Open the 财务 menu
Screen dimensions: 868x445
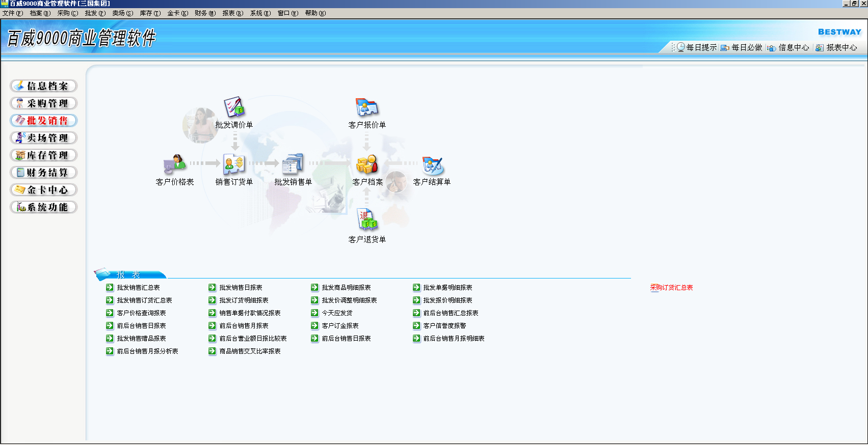(x=205, y=13)
